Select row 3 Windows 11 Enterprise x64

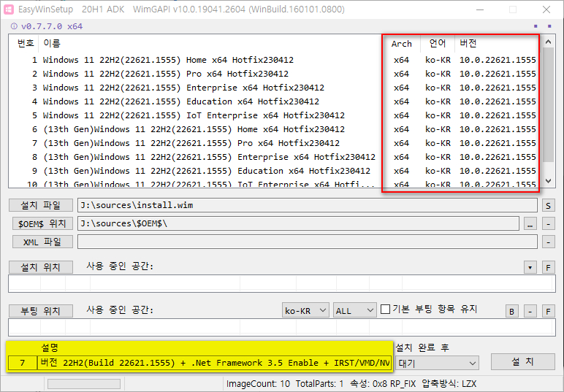pos(275,88)
